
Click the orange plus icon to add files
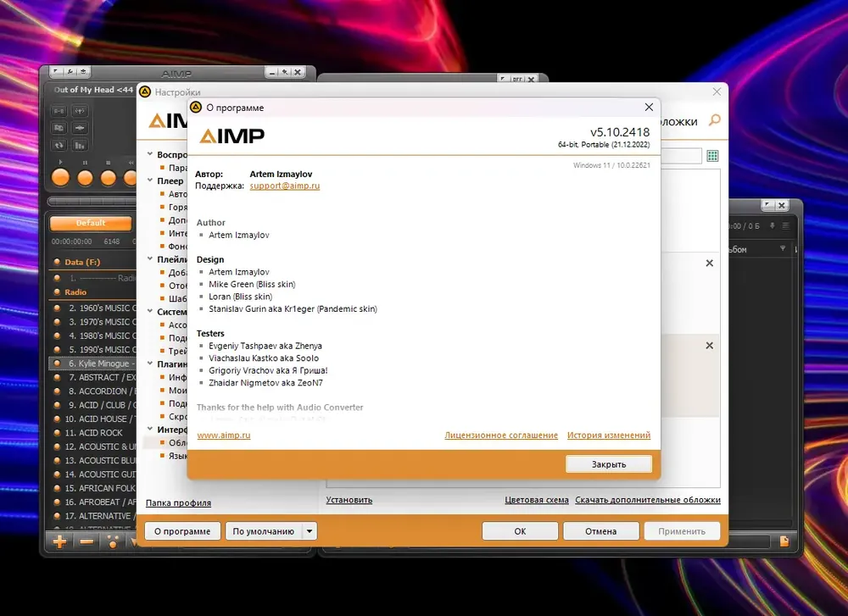[x=59, y=542]
